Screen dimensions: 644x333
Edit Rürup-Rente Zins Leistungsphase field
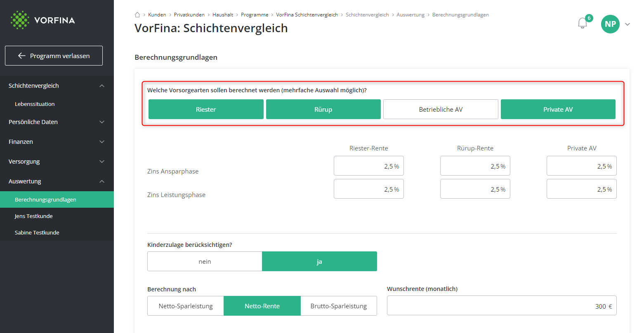(475, 189)
